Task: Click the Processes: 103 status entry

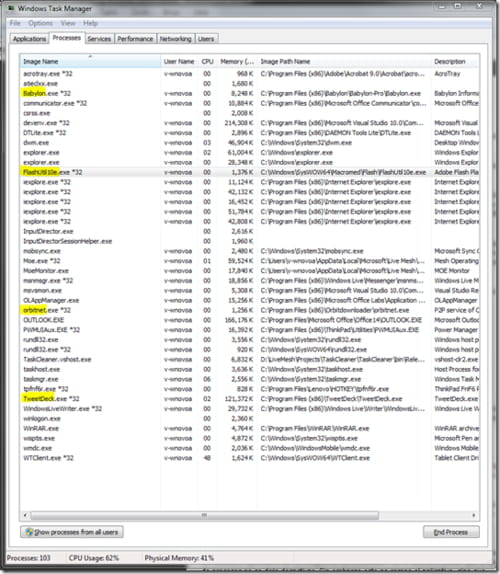Action: click(29, 558)
